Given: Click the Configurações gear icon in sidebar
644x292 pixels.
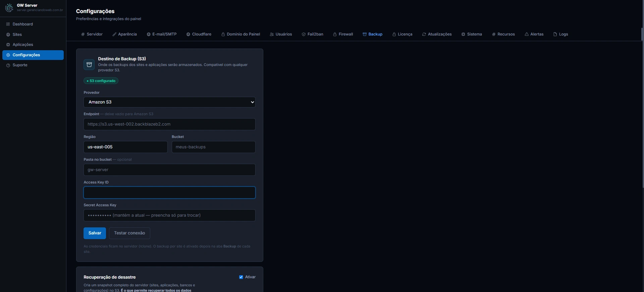Looking at the screenshot, I should point(8,55).
